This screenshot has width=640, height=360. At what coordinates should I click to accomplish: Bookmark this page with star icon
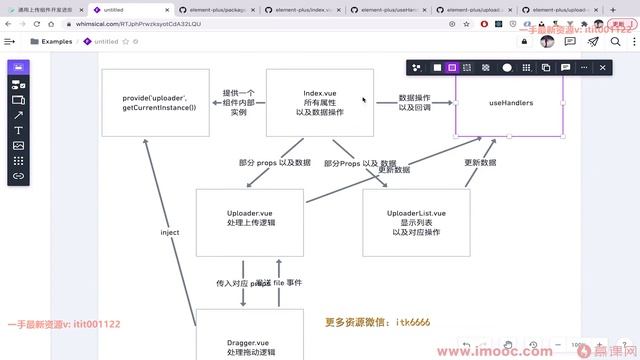[x=466, y=24]
